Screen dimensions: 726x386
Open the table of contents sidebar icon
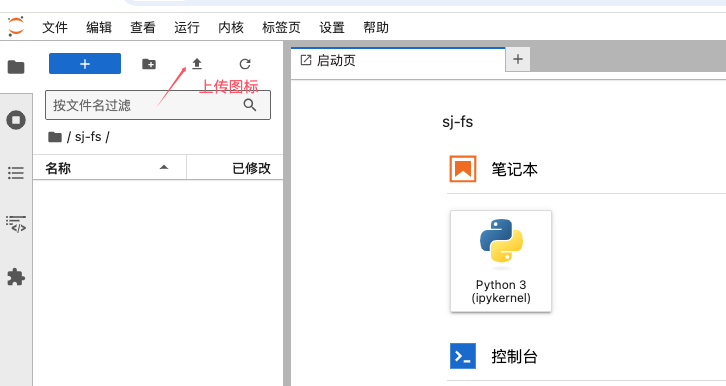(x=16, y=173)
